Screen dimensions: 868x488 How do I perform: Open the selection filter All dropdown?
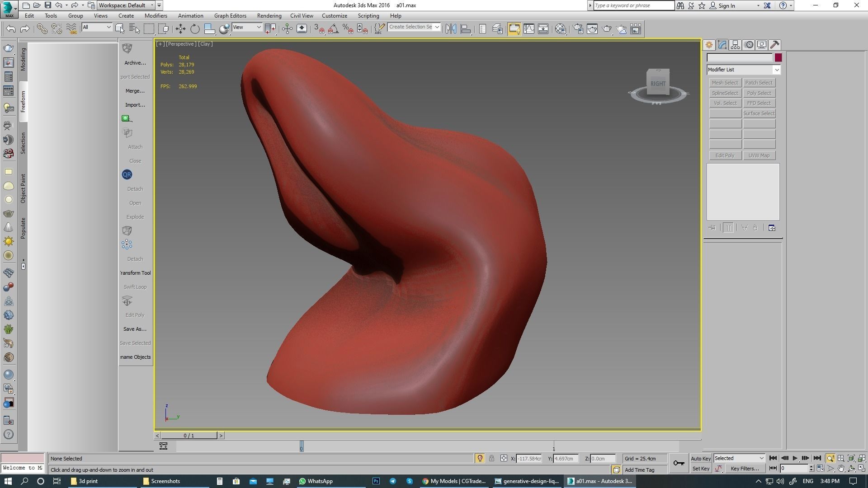tap(96, 27)
